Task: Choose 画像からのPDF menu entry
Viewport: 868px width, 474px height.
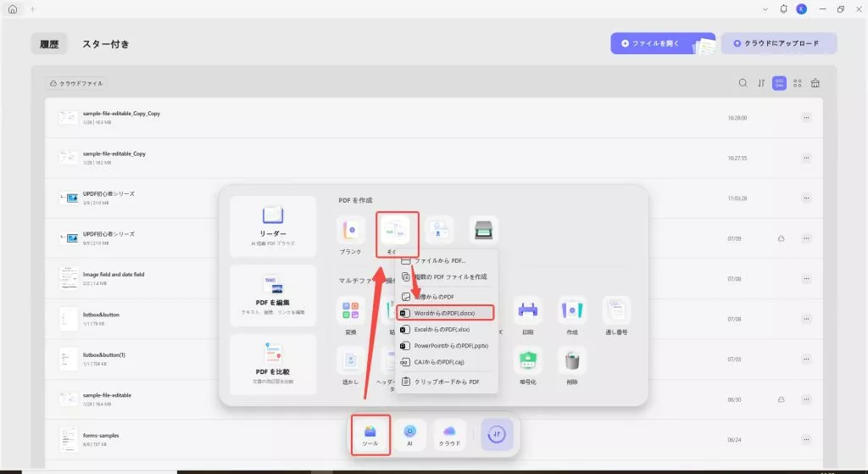Action: click(x=446, y=297)
